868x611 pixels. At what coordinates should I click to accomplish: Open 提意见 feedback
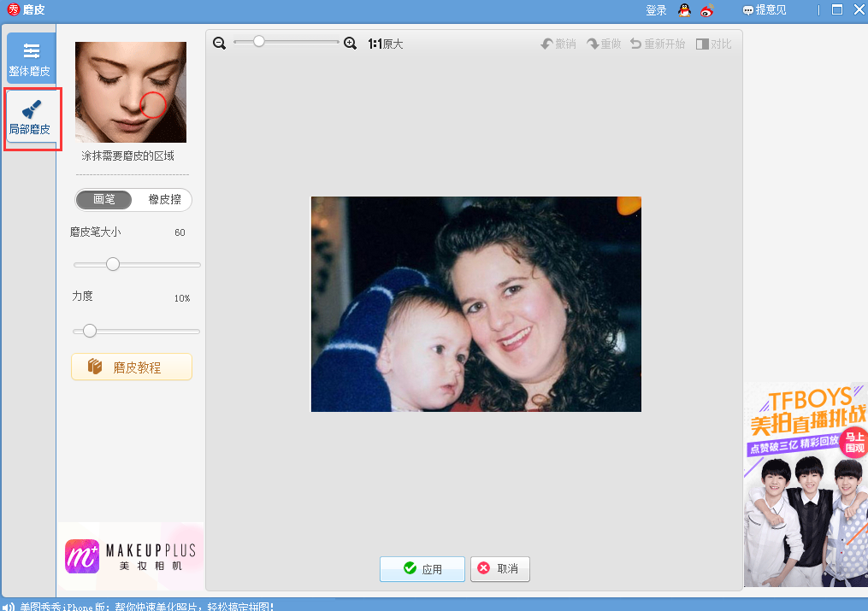pyautogui.click(x=765, y=10)
